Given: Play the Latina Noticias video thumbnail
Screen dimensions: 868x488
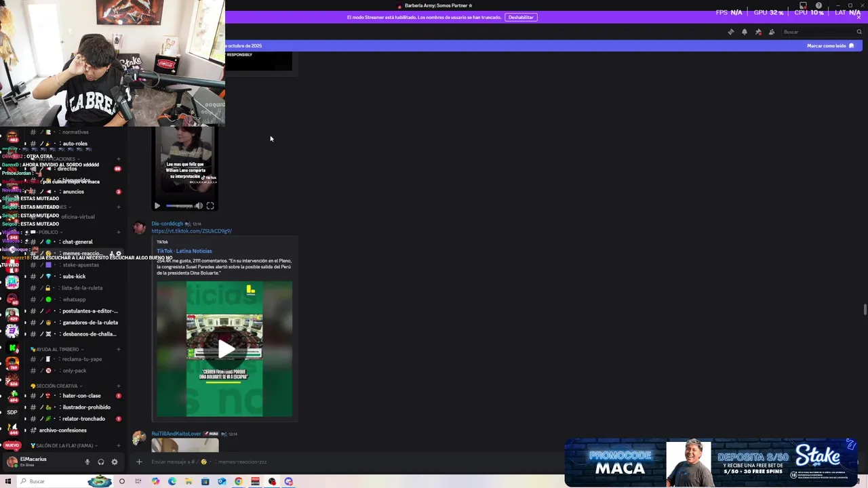Looking at the screenshot, I should 225,349.
